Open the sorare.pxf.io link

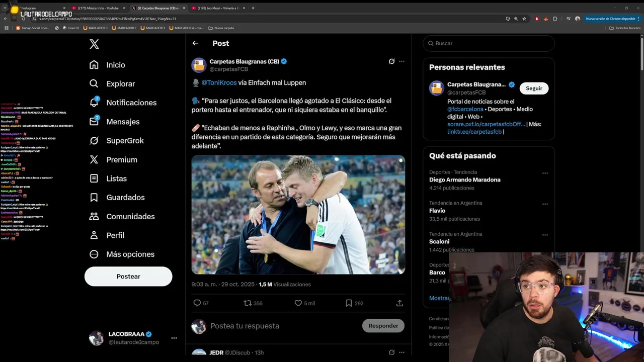click(x=486, y=124)
